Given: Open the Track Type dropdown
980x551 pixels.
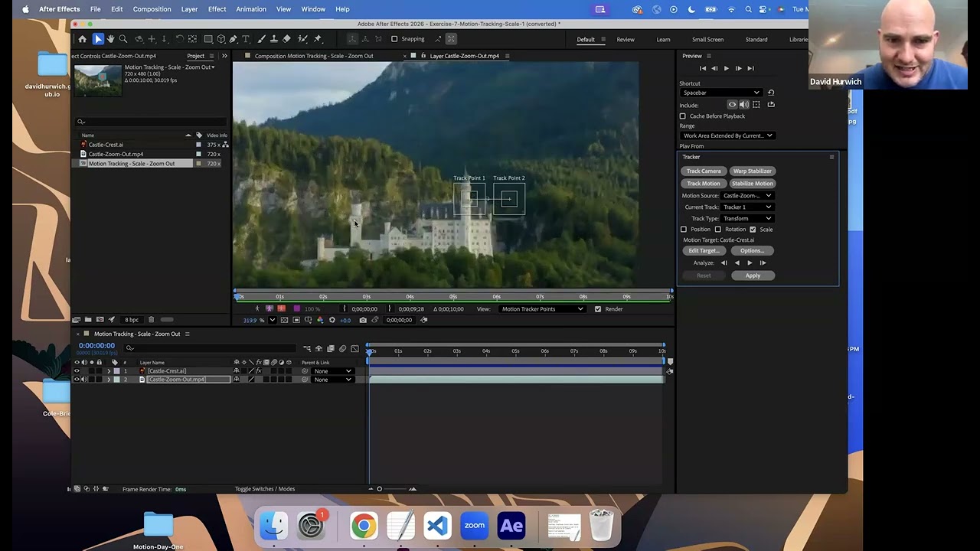Looking at the screenshot, I should pos(747,219).
